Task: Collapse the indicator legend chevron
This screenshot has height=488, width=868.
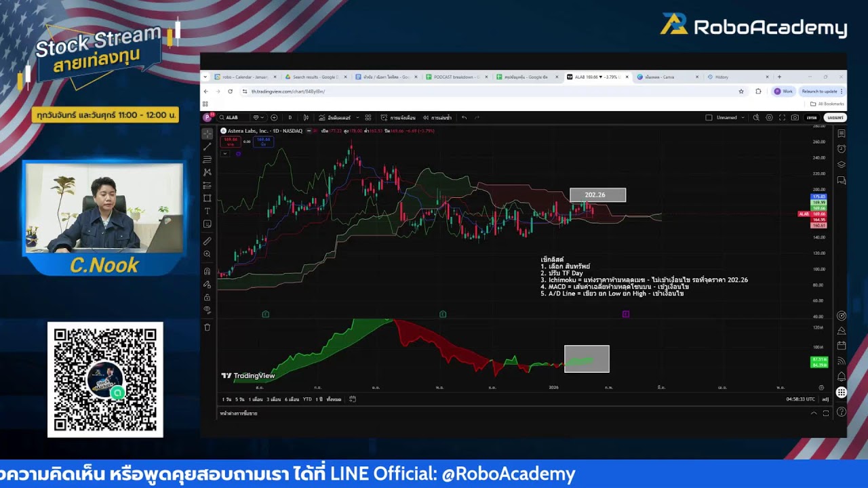Action: click(224, 154)
